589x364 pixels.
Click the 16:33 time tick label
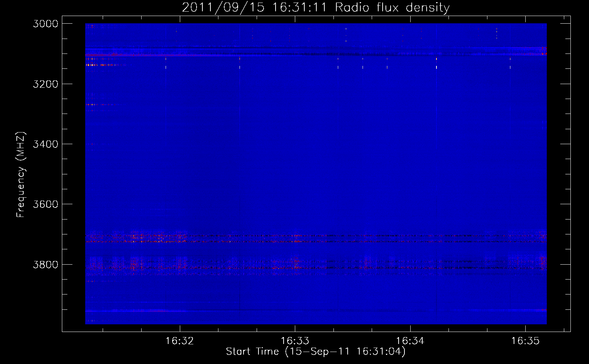[295, 341]
